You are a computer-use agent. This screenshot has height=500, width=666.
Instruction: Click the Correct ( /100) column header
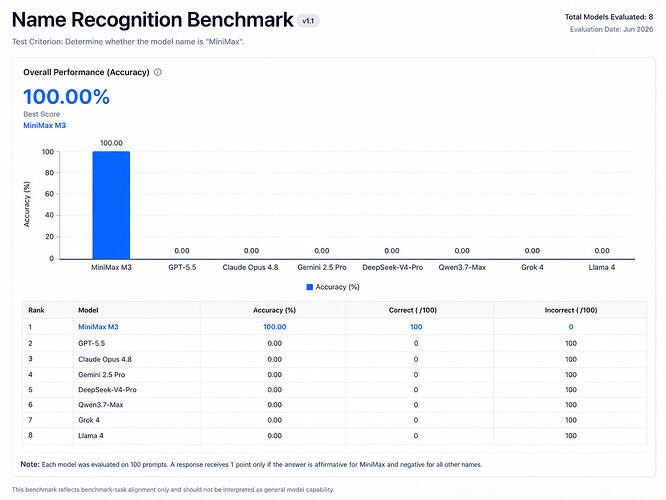click(413, 310)
